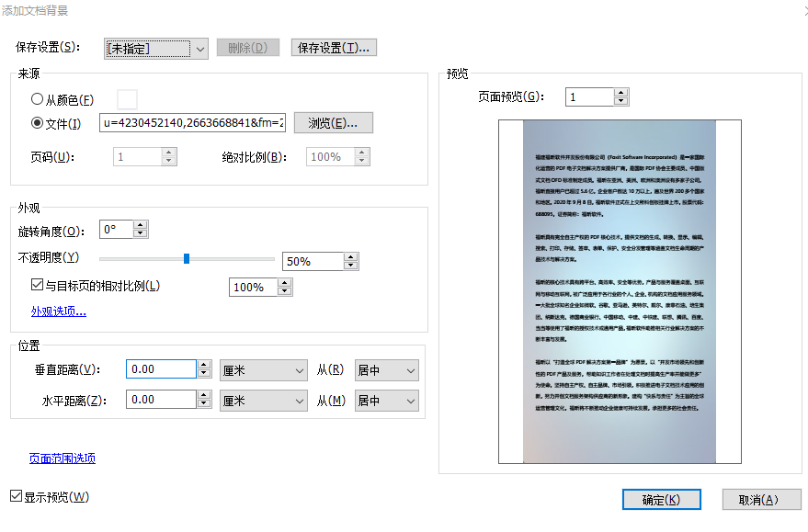Select the 从颜色(F) radio button
Screen dimensions: 808x532
pos(36,98)
